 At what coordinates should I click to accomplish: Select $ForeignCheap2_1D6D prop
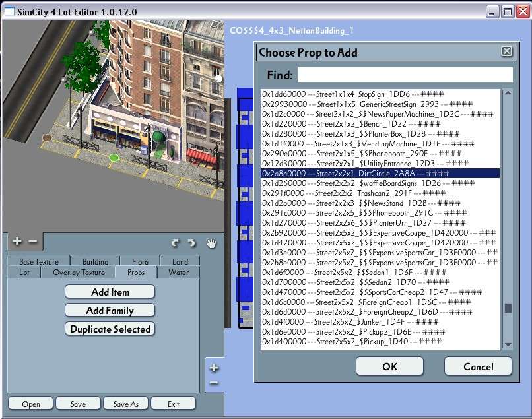coord(380,312)
